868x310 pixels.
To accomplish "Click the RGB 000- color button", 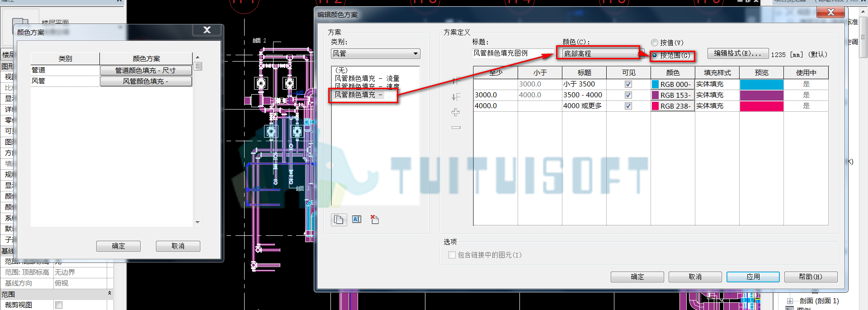I will click(672, 84).
